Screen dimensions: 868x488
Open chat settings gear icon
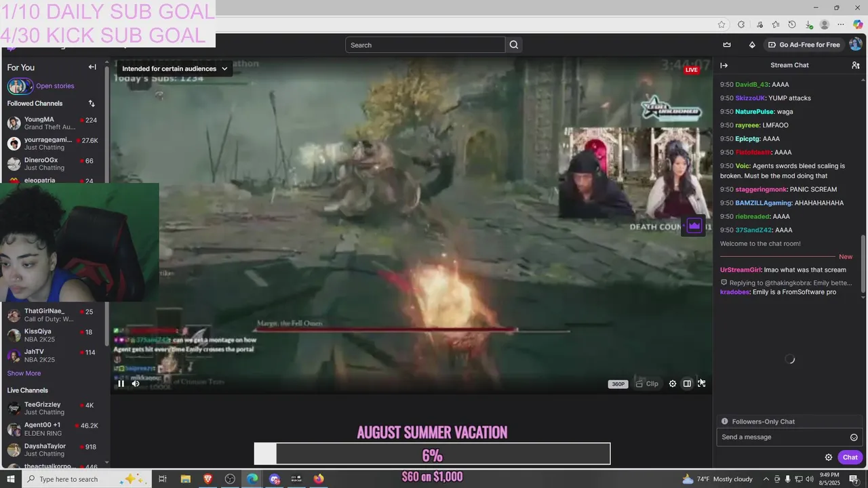tap(829, 457)
